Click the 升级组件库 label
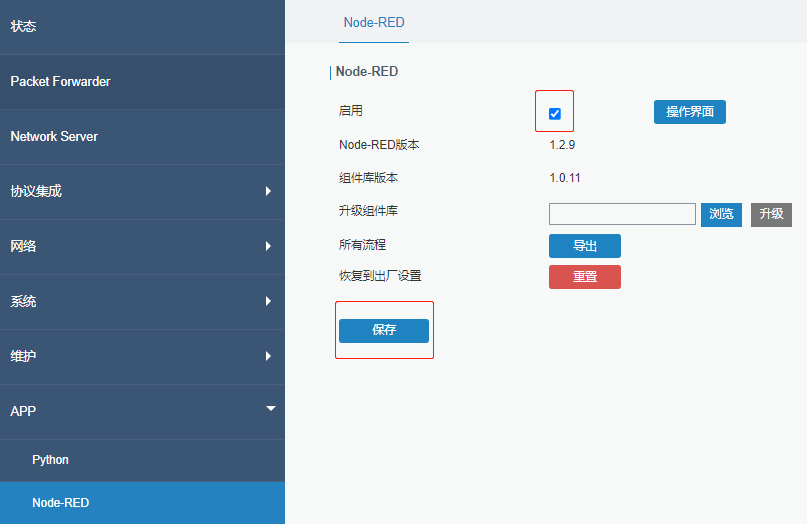The height and width of the screenshot is (524, 807). tap(368, 211)
